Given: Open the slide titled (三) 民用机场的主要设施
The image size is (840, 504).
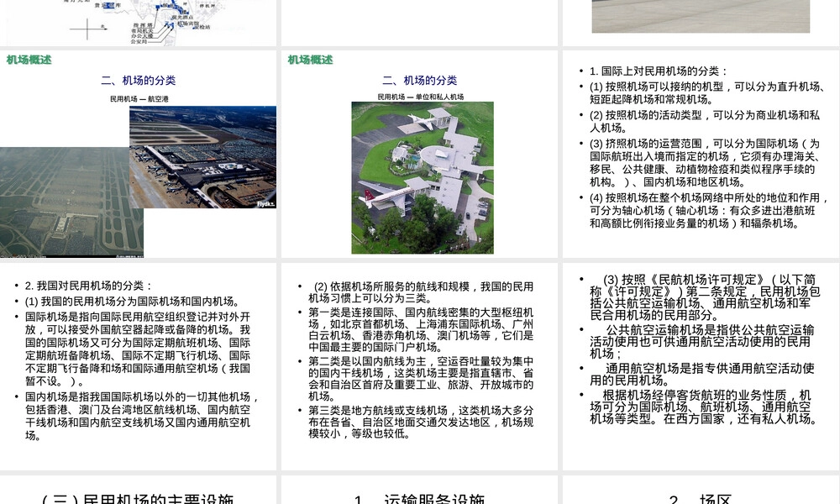Looking at the screenshot, I should [139, 490].
